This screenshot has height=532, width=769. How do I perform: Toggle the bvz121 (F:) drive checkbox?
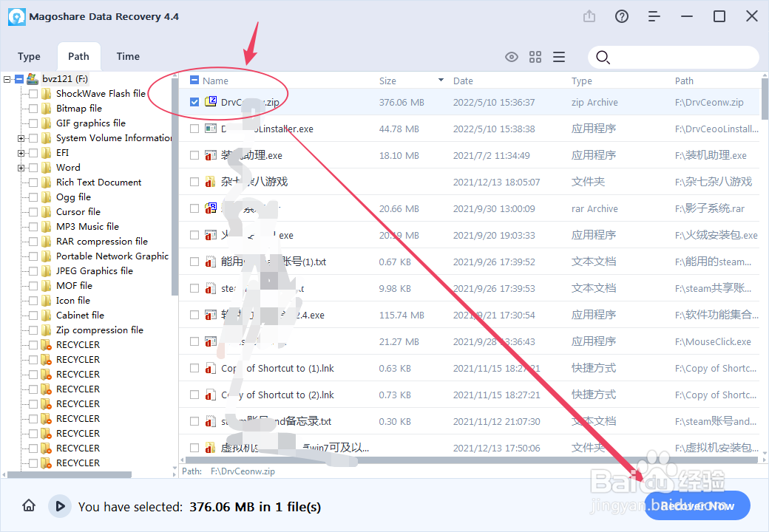19,79
